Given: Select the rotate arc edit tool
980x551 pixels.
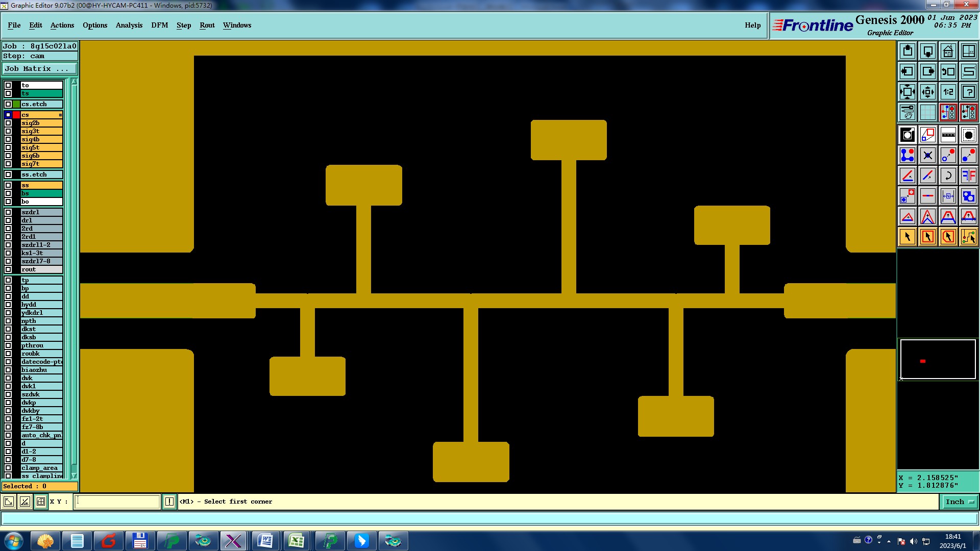Looking at the screenshot, I should (948, 176).
